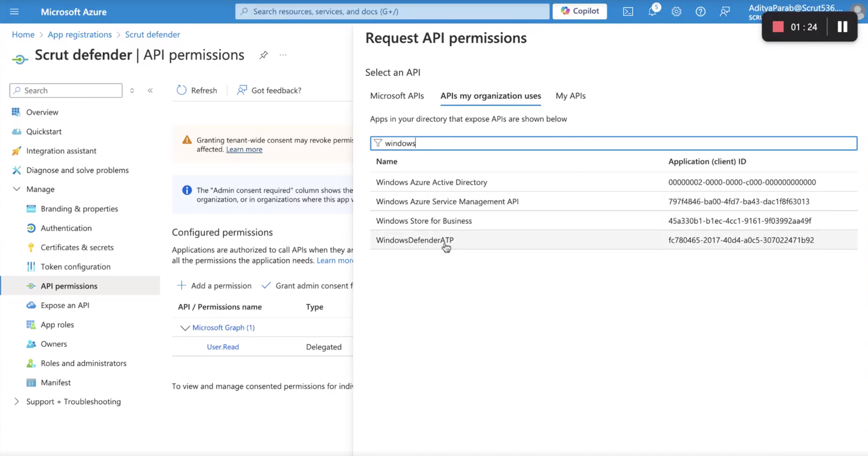
Task: Focus the API filter field containing windows
Action: tap(613, 143)
